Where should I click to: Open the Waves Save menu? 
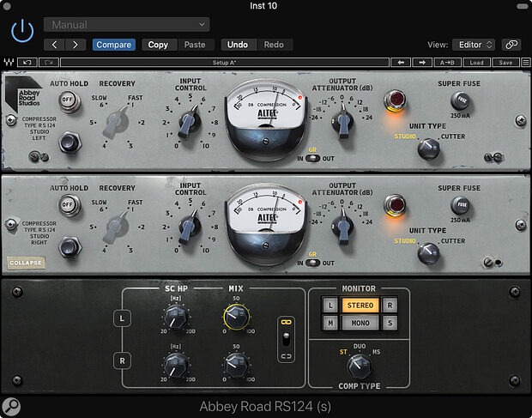505,63
